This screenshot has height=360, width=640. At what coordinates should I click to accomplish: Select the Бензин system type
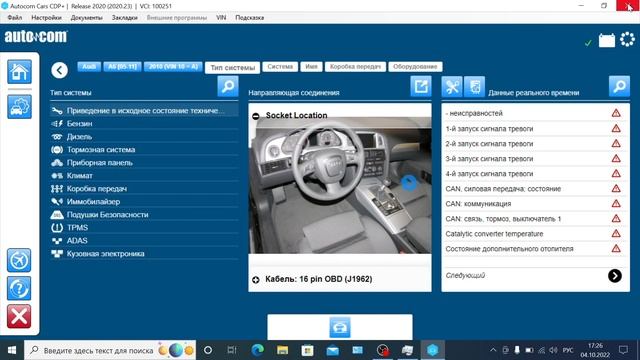(x=144, y=123)
